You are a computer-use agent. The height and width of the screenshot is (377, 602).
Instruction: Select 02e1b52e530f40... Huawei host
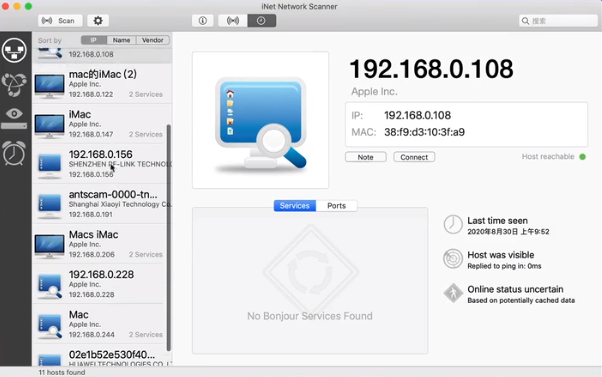(102, 355)
